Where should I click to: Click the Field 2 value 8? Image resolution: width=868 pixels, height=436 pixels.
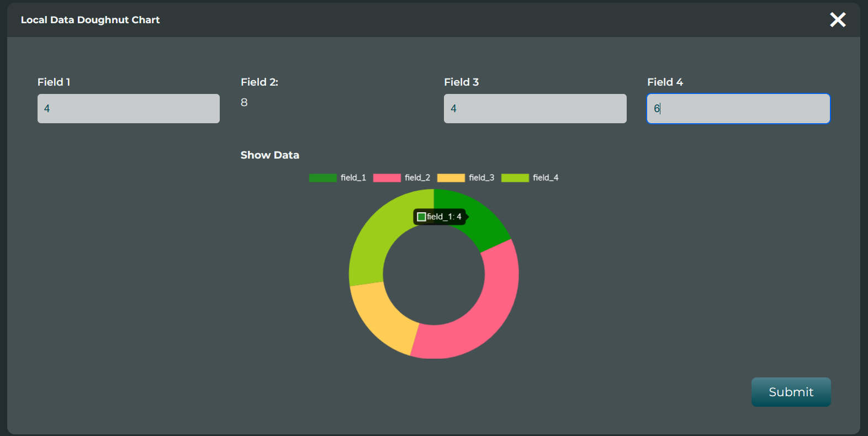[244, 103]
